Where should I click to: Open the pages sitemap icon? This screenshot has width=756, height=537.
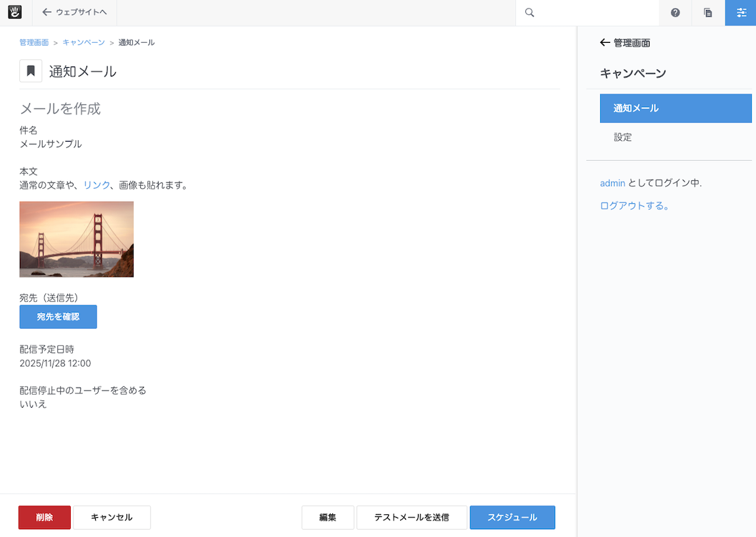click(708, 13)
